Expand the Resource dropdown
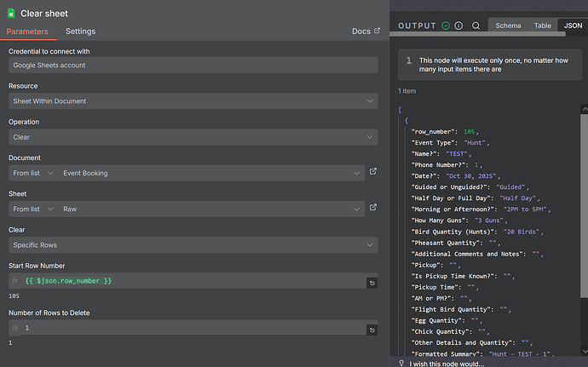 pos(193,101)
